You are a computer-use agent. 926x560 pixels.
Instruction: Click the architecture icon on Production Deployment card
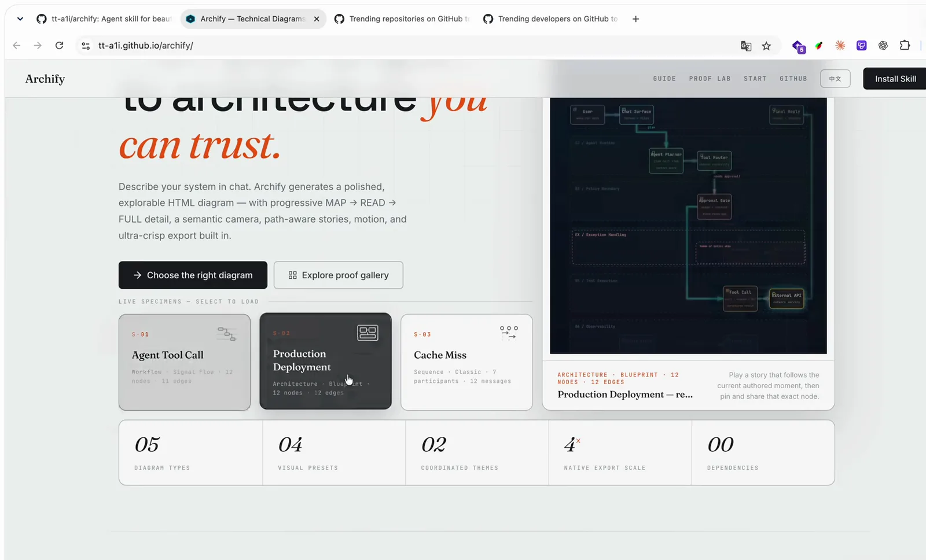[368, 333]
